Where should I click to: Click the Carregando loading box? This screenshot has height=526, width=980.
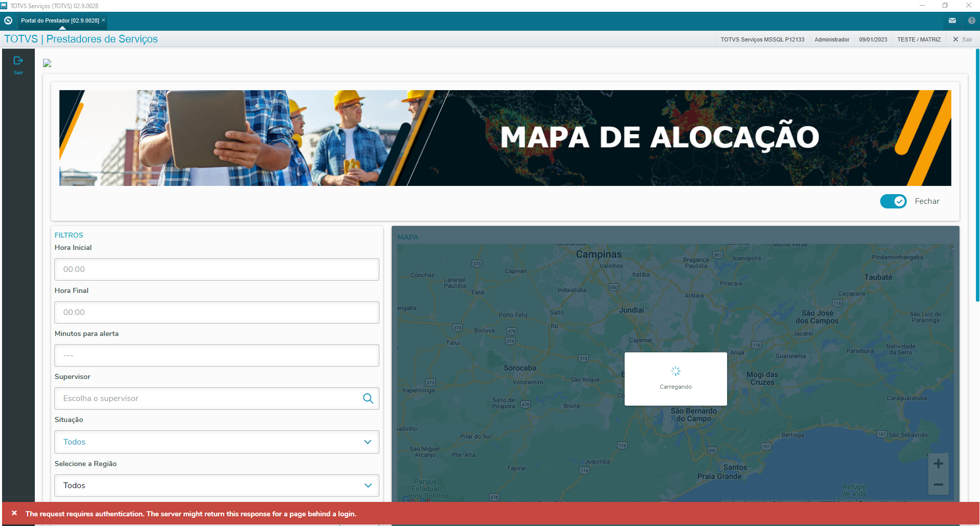[675, 379]
